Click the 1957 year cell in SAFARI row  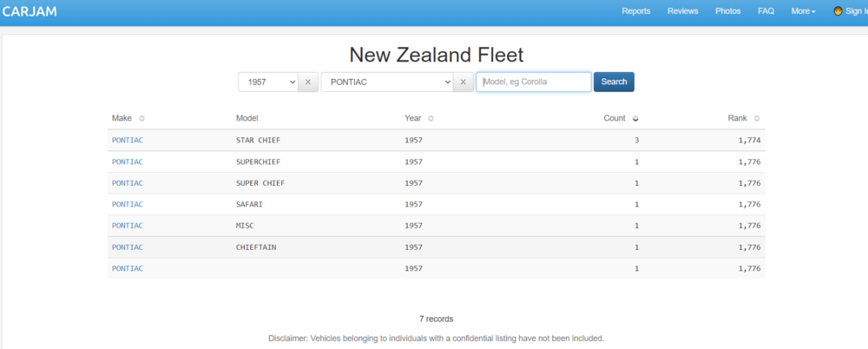pyautogui.click(x=413, y=204)
